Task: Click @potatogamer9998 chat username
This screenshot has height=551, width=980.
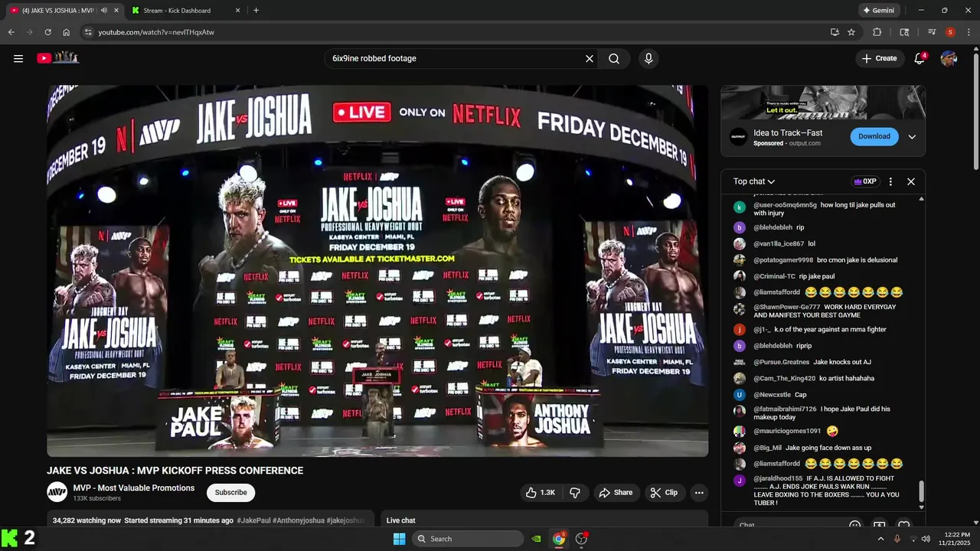Action: pos(783,260)
